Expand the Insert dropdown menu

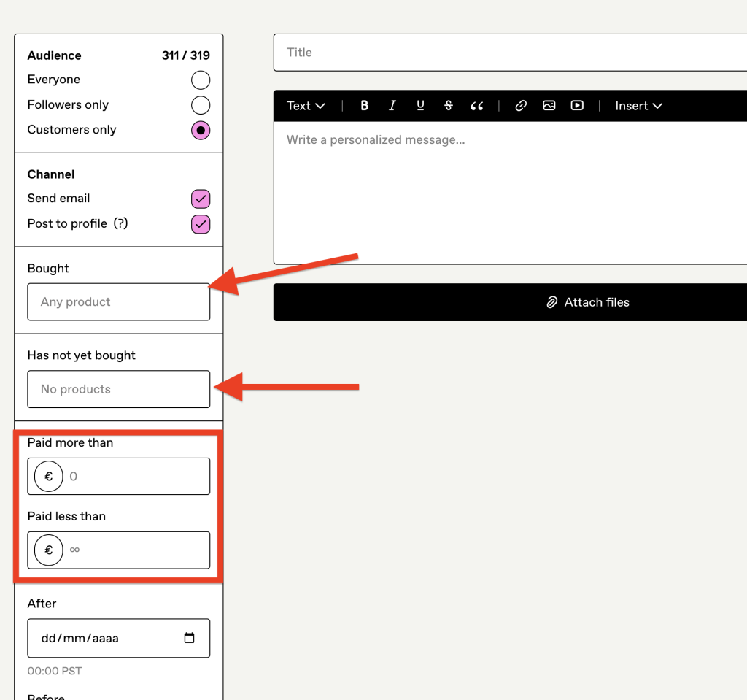coord(638,106)
